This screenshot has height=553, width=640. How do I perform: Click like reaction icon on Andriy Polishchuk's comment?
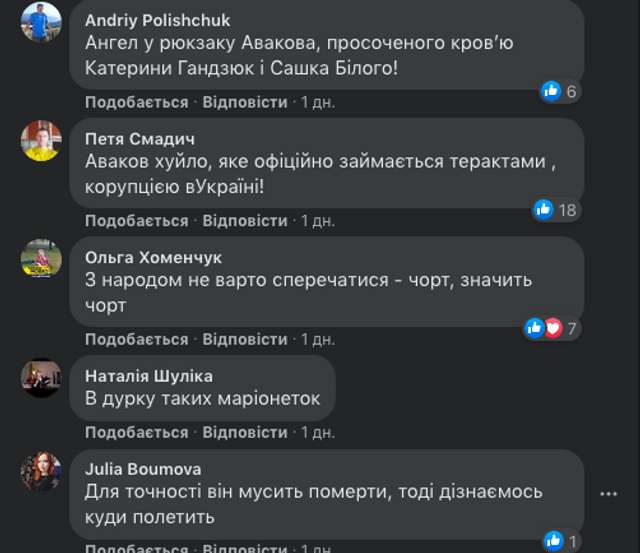tap(551, 91)
